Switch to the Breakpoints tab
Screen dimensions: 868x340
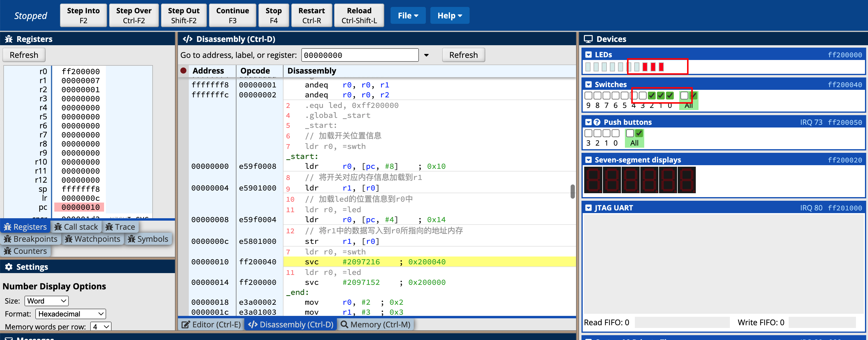coord(31,239)
